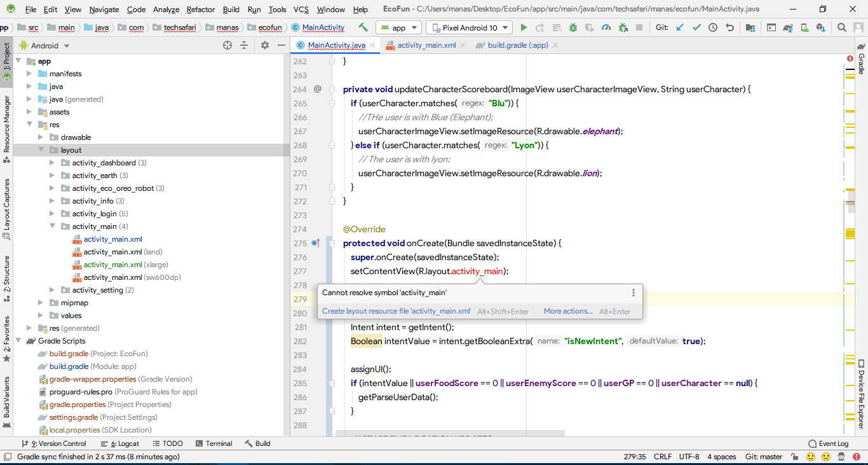Click Create layout resource file 'activity_main.xml' link
The image size is (868, 465).
click(396, 311)
